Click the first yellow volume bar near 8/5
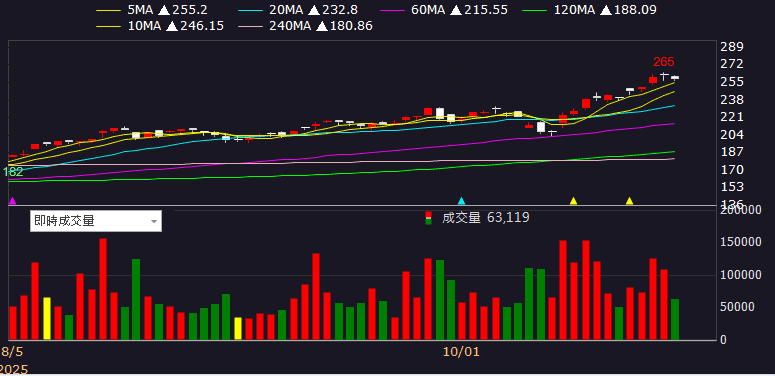775x376 pixels. pyautogui.click(x=47, y=318)
